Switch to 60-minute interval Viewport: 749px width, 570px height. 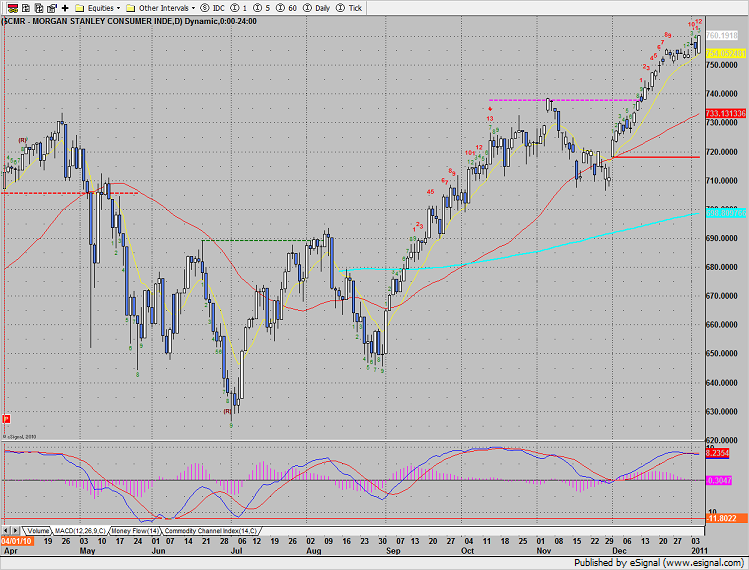(x=287, y=8)
